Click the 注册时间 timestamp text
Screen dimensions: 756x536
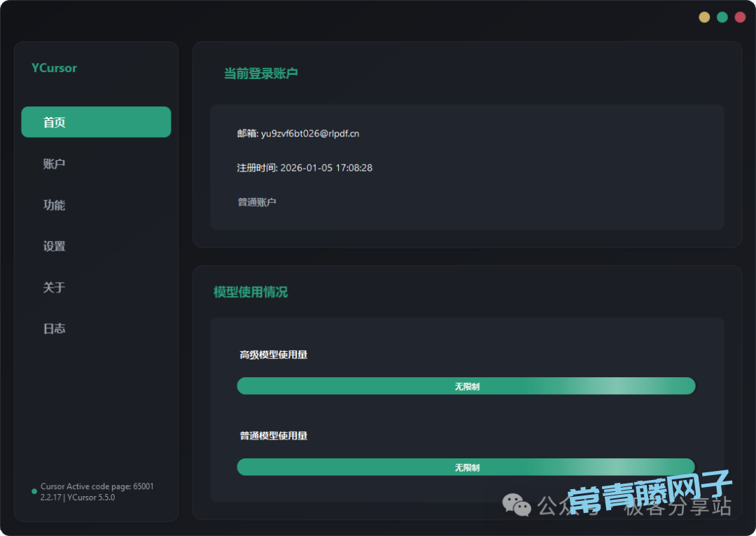point(304,168)
